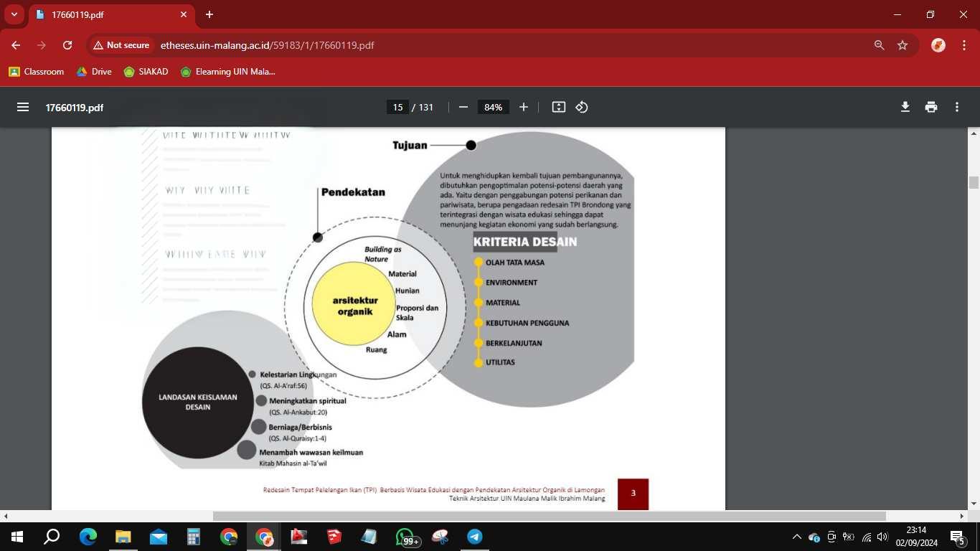Open the SIAKAD bookmark
The height and width of the screenshot is (551, 980).
click(146, 72)
